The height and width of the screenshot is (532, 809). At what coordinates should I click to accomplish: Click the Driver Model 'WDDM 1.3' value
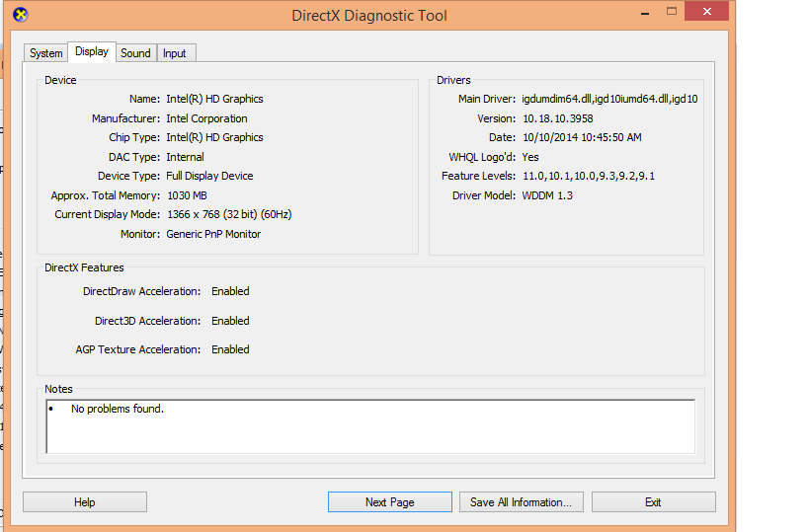pyautogui.click(x=547, y=195)
